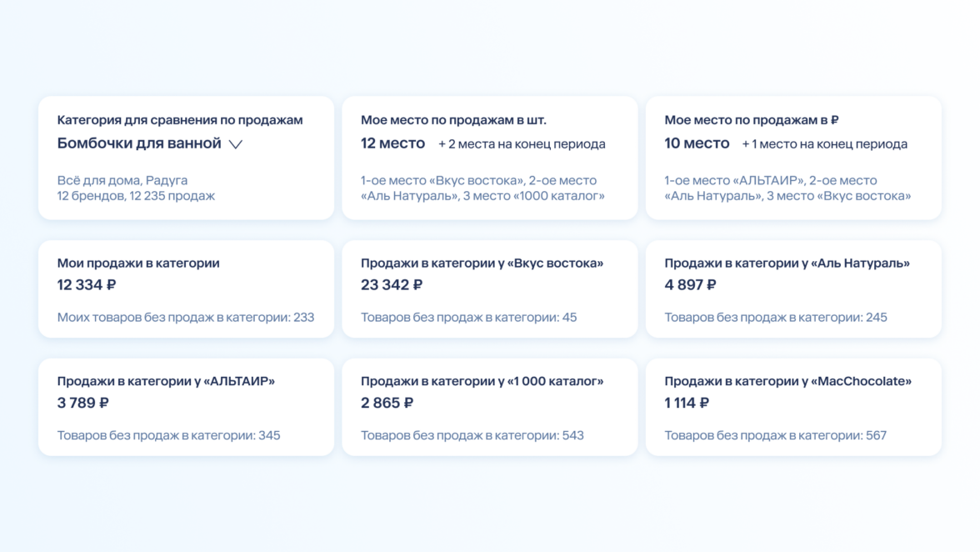Screen dimensions: 980x552
Task: Click 'Моих товаров без продаж в категории: 233'
Action: (x=186, y=318)
